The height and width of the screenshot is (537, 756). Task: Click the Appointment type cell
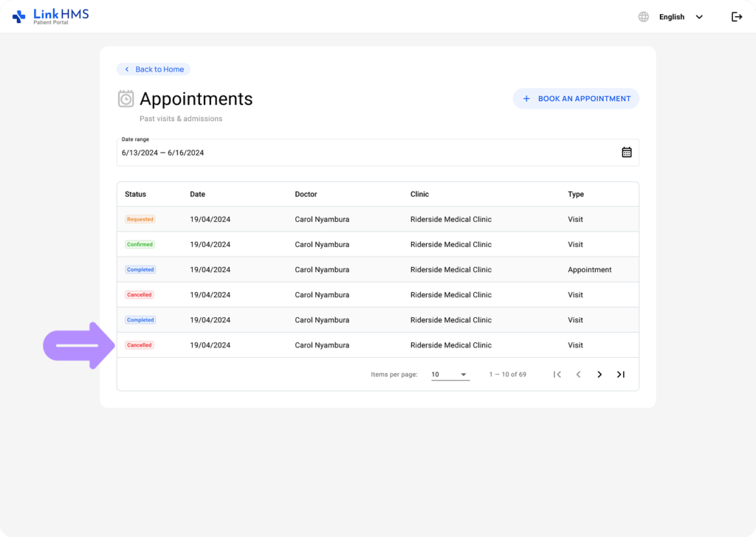(x=589, y=270)
